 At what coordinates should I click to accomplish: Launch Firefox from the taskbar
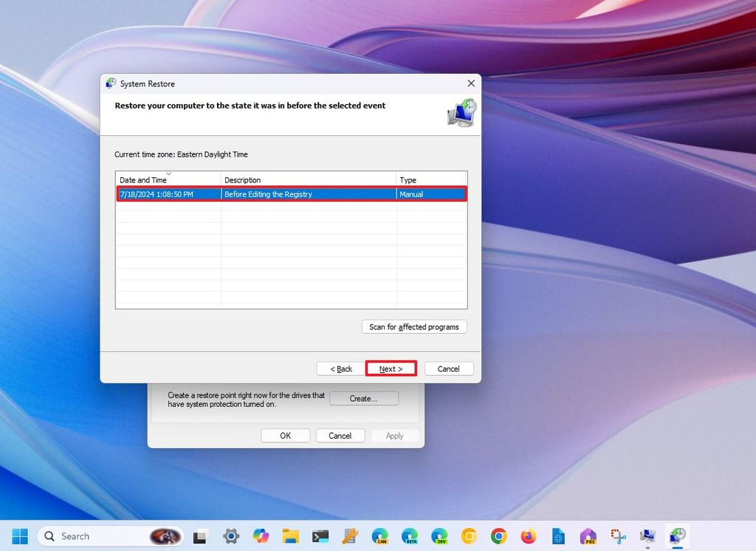[x=528, y=535]
